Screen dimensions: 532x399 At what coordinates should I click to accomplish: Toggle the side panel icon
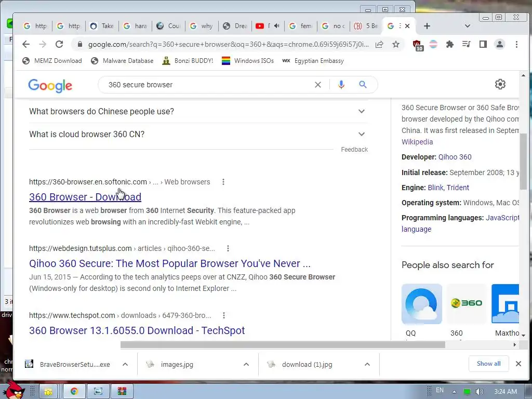coord(483,44)
